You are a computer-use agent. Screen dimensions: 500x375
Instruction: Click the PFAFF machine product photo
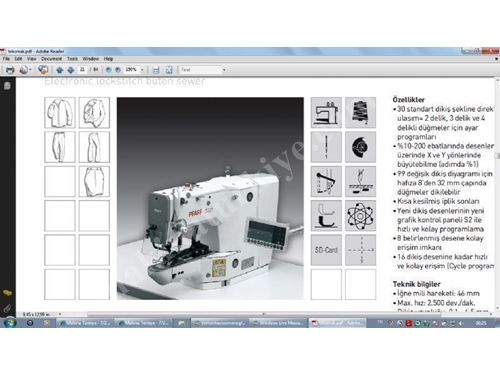210,198
